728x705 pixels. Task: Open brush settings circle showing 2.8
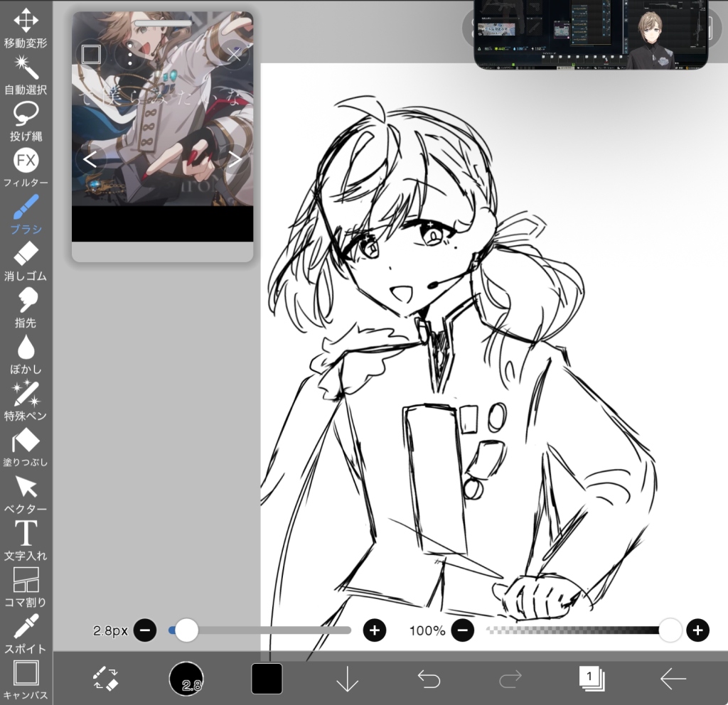(186, 679)
